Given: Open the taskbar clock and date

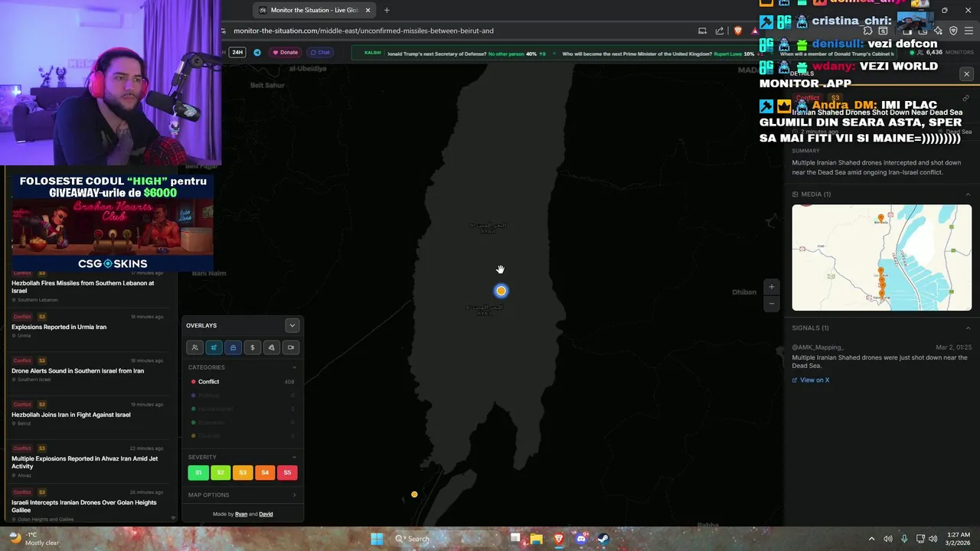Looking at the screenshot, I should coord(959,539).
